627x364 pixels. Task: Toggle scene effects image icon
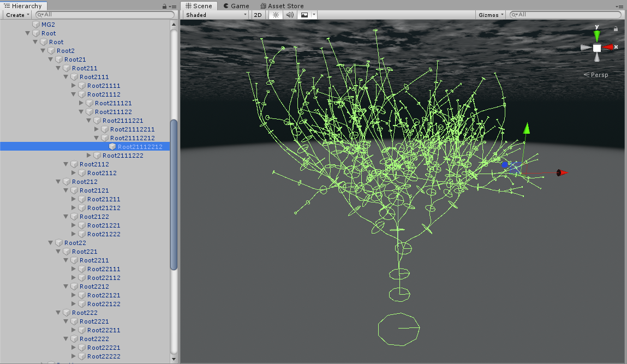pyautogui.click(x=304, y=15)
